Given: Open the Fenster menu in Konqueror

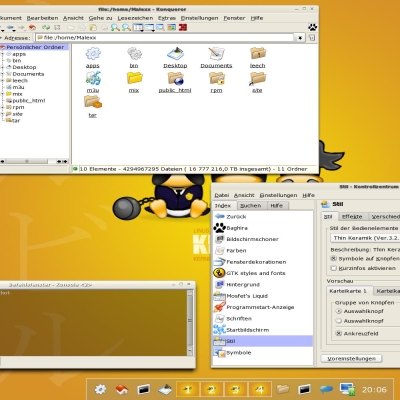Looking at the screenshot, I should pyautogui.click(x=234, y=18).
